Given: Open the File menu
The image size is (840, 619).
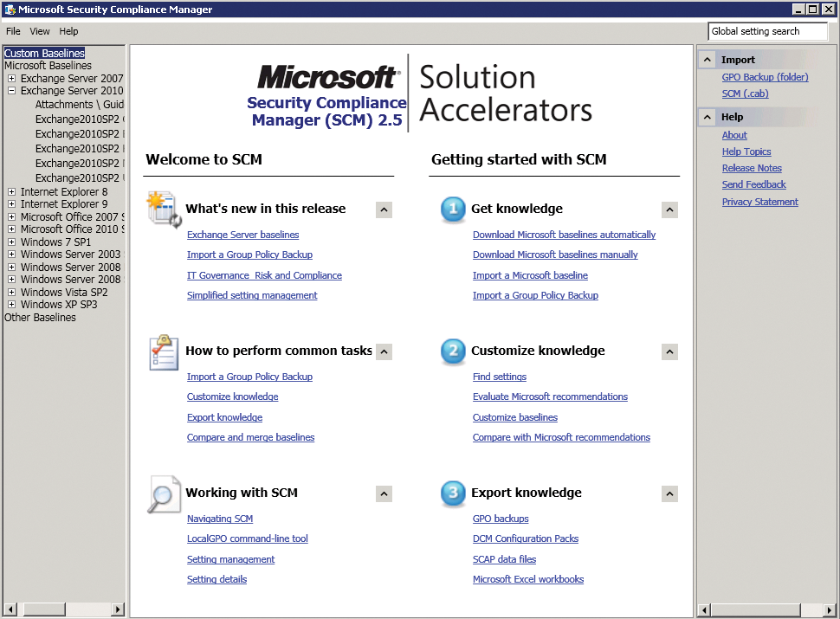Looking at the screenshot, I should pyautogui.click(x=13, y=31).
